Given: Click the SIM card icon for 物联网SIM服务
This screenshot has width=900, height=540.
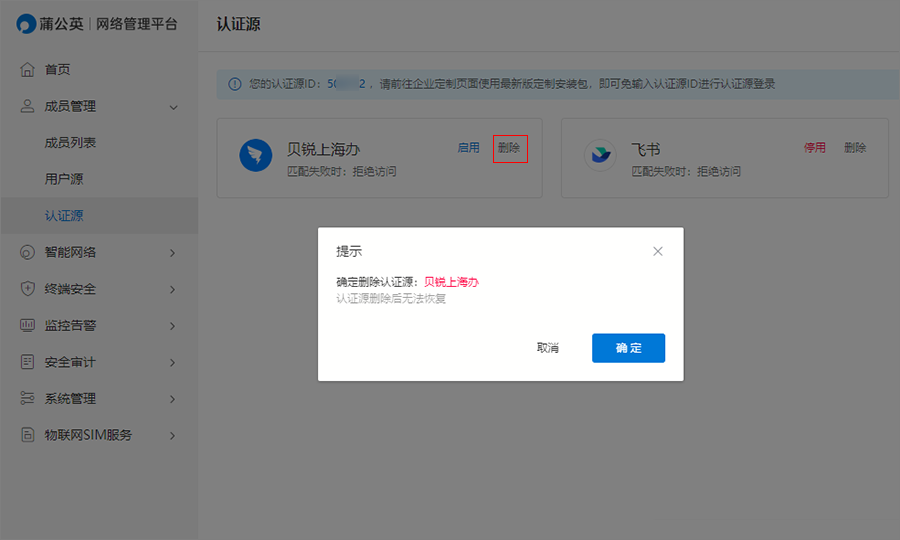Looking at the screenshot, I should [x=27, y=435].
